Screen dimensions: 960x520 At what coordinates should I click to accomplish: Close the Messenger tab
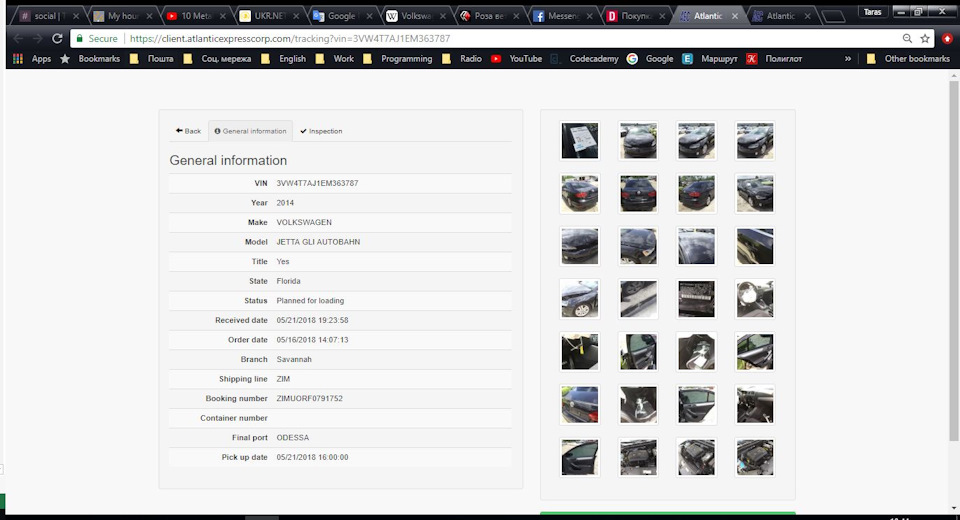(x=590, y=16)
